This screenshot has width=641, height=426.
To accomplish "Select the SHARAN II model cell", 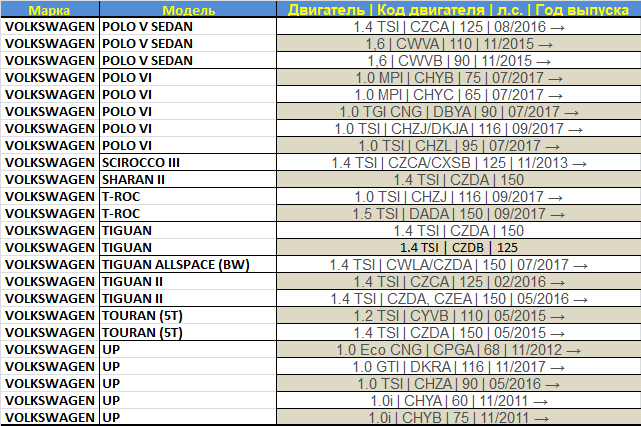I will (x=188, y=179).
